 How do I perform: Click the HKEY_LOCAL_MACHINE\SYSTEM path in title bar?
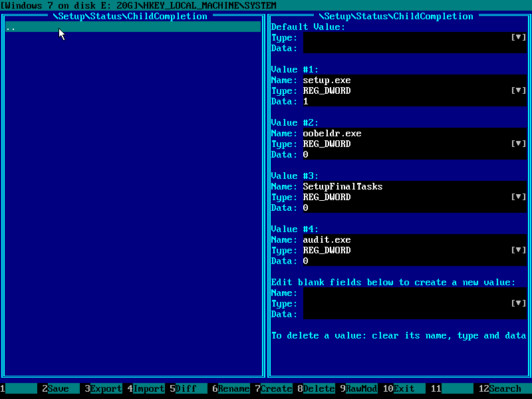[209, 5]
